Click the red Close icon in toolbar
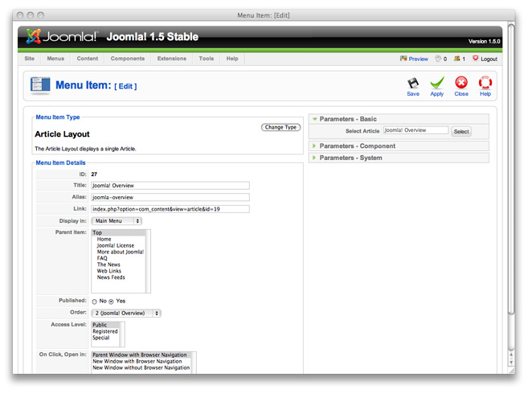This screenshot has width=532, height=394. tap(460, 83)
